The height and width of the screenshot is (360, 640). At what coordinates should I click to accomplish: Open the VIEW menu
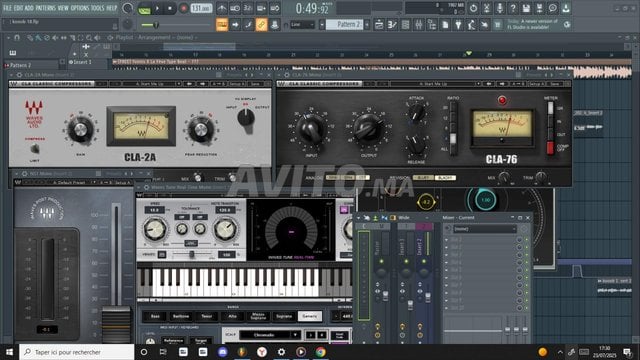(x=63, y=8)
